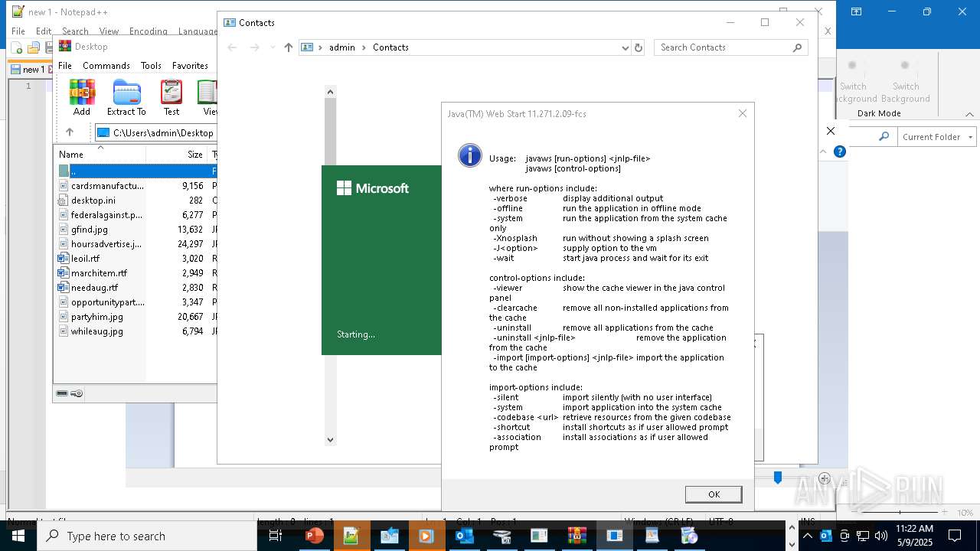
Task: Refresh the Contacts folder view
Action: click(639, 47)
